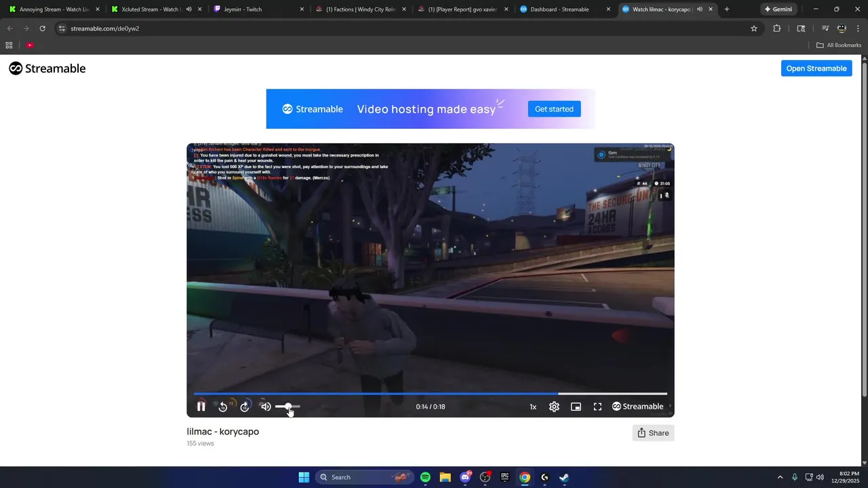Viewport: 868px width, 488px height.
Task: Mute the video using speaker icon
Action: coord(266,407)
